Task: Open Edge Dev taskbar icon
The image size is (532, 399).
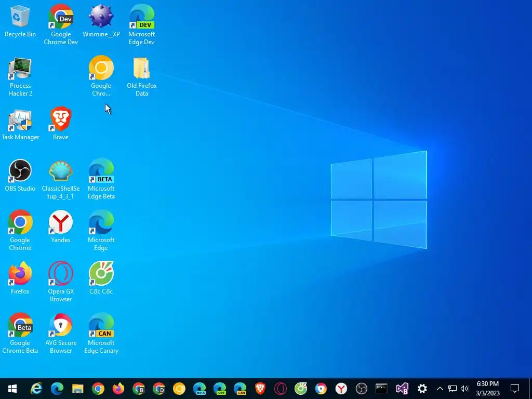Action: [x=220, y=389]
